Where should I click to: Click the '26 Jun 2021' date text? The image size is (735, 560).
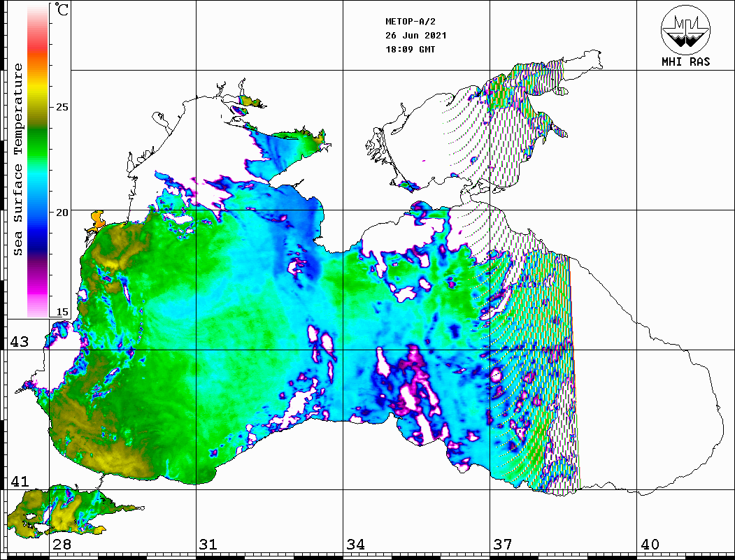tap(416, 36)
